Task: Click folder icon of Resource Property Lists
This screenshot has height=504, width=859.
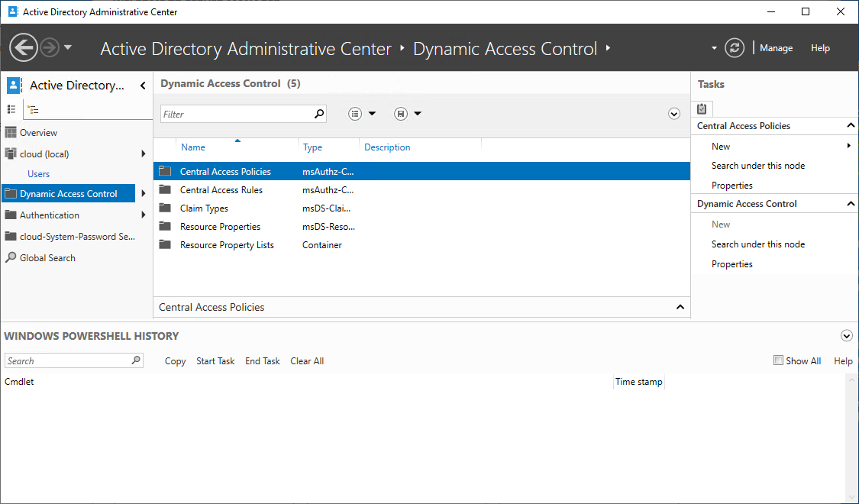Action: [165, 244]
